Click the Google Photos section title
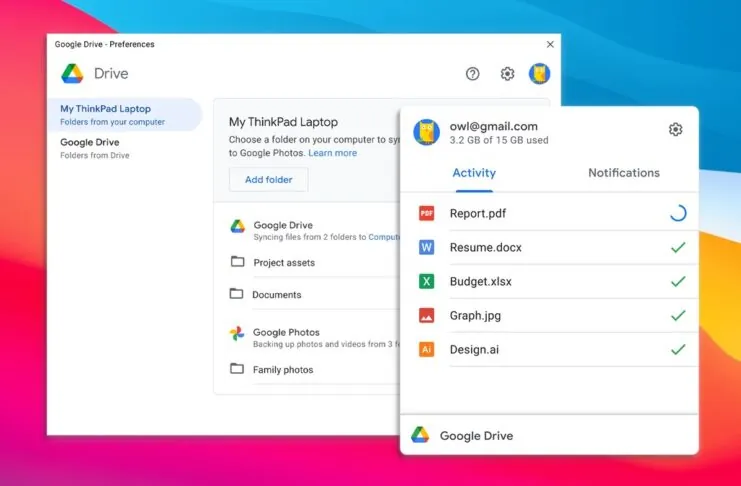The image size is (741, 486). pos(286,332)
